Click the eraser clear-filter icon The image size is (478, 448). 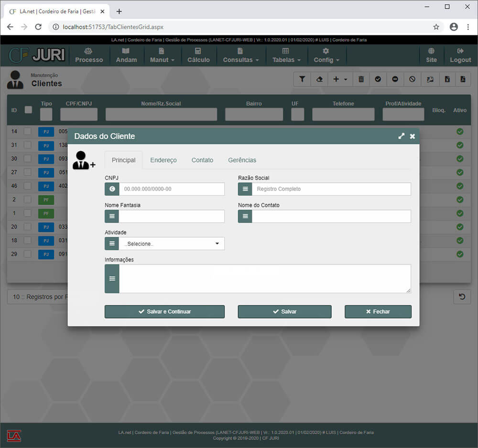(319, 79)
